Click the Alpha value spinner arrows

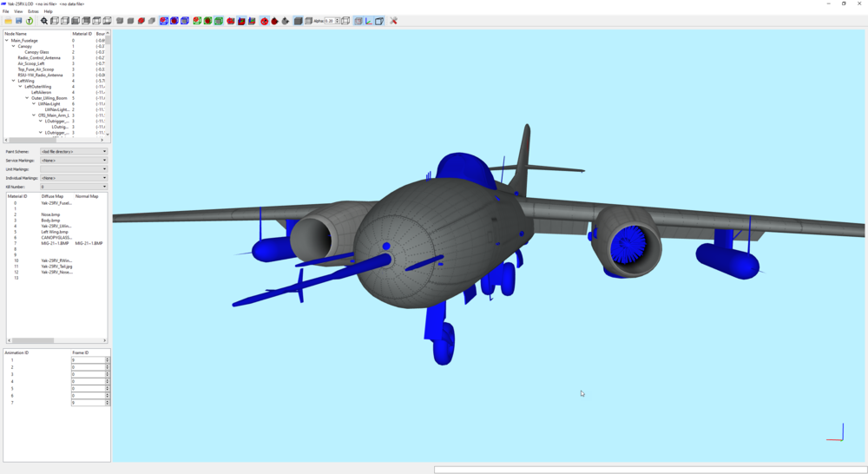338,21
